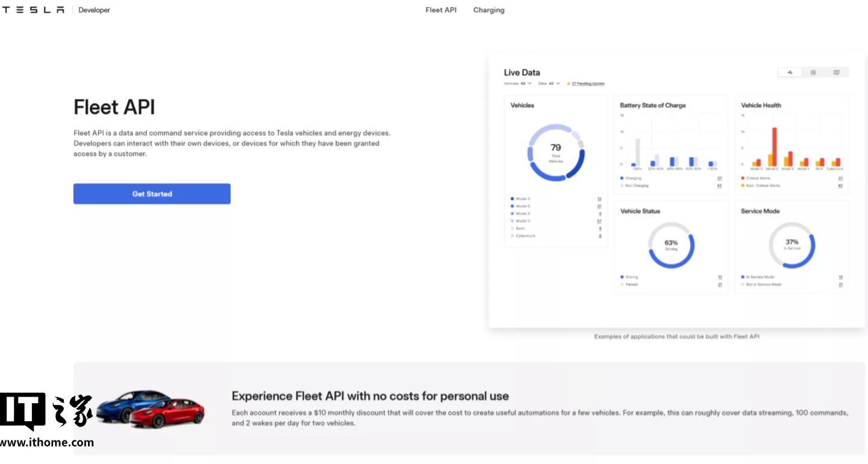Click the Live Data heading
The height and width of the screenshot is (464, 868).
click(x=522, y=72)
